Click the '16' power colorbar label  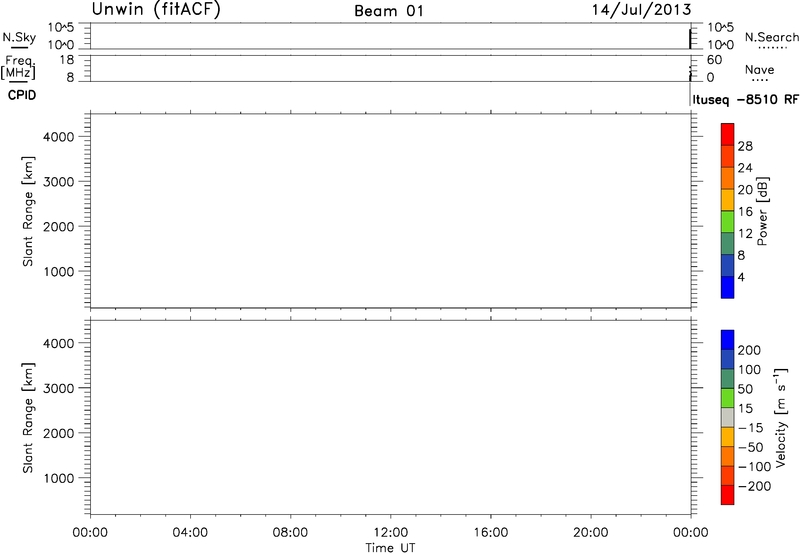pos(745,212)
